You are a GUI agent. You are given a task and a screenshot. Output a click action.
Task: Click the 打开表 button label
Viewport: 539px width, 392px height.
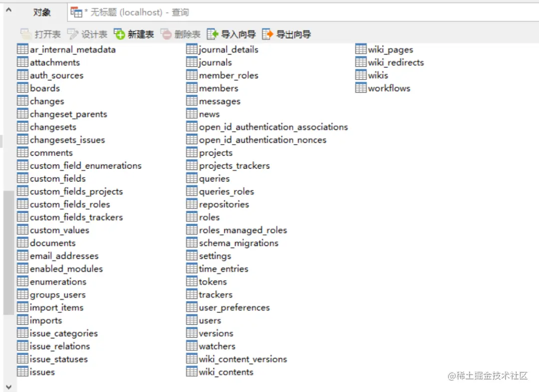click(x=47, y=34)
